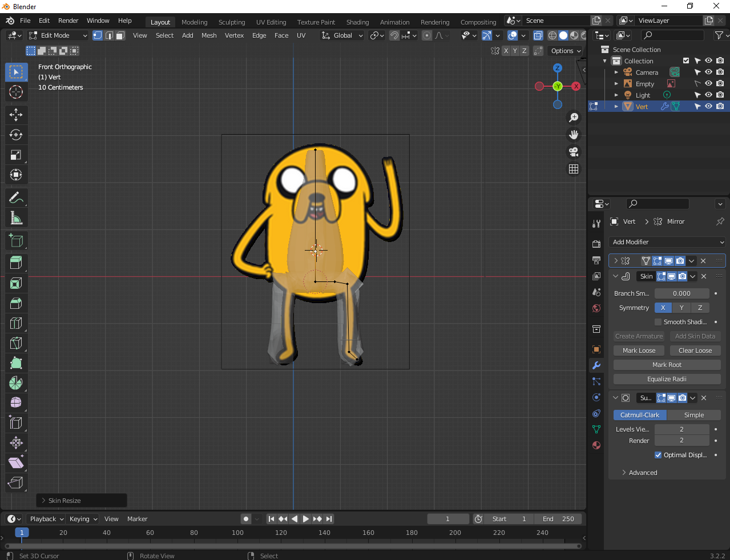Switch to the Shading workspace tab
Screen dimensions: 730x560
pyautogui.click(x=357, y=22)
